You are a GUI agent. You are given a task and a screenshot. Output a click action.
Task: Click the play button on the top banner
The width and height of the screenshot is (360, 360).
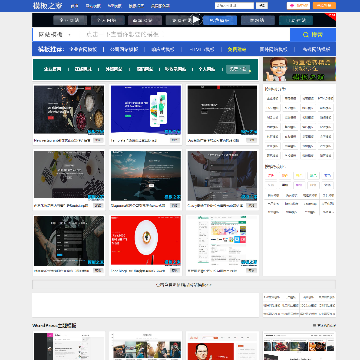197,20
